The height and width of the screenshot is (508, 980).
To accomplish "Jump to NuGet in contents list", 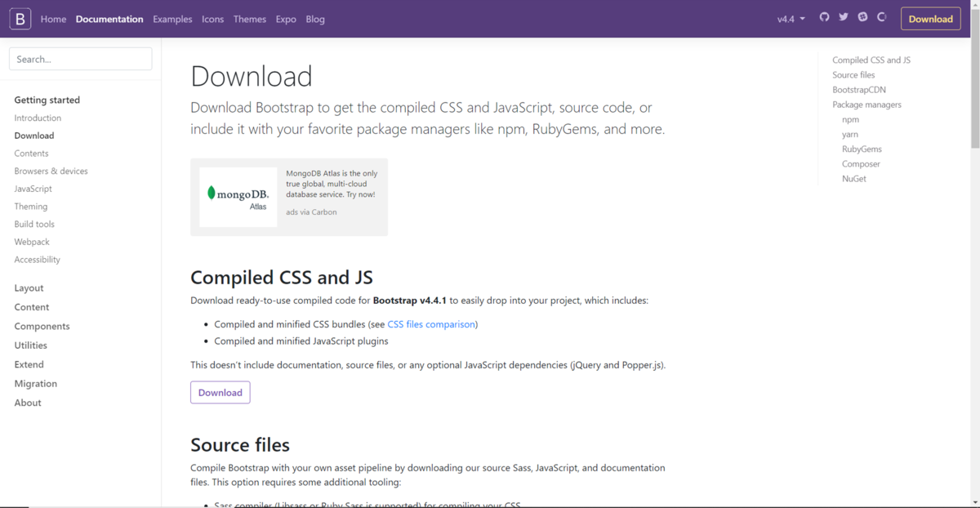I will click(854, 179).
